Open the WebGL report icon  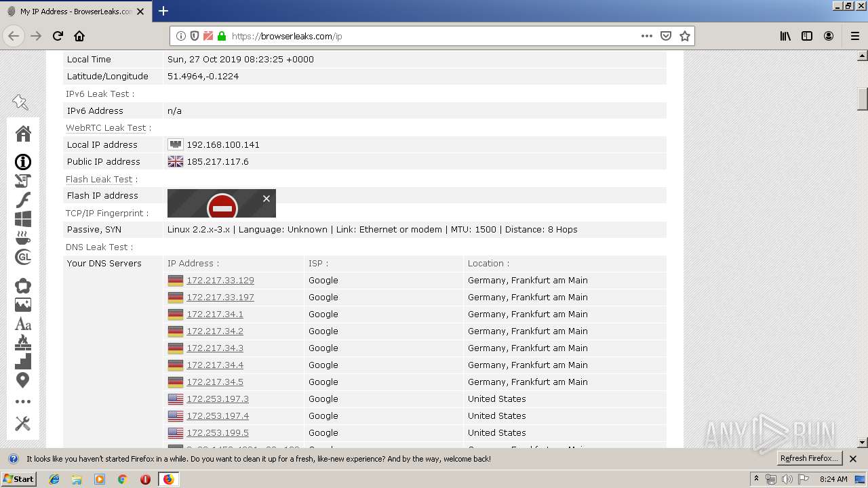(x=23, y=257)
